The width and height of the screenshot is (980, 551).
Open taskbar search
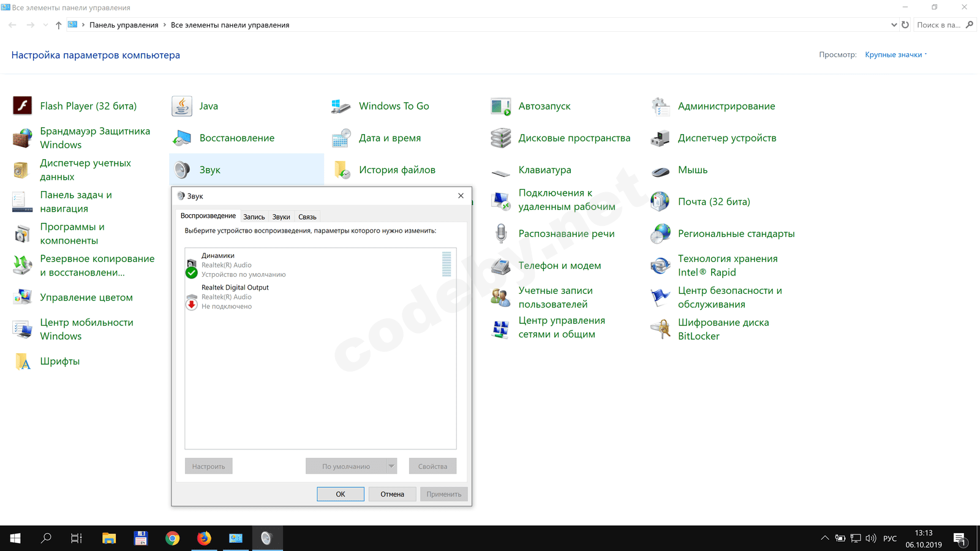point(46,538)
